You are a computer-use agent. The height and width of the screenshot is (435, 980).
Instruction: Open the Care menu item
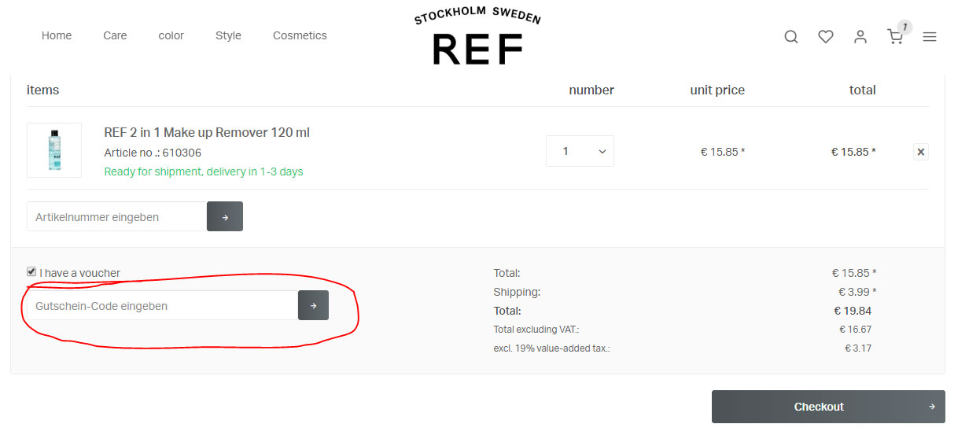point(115,35)
